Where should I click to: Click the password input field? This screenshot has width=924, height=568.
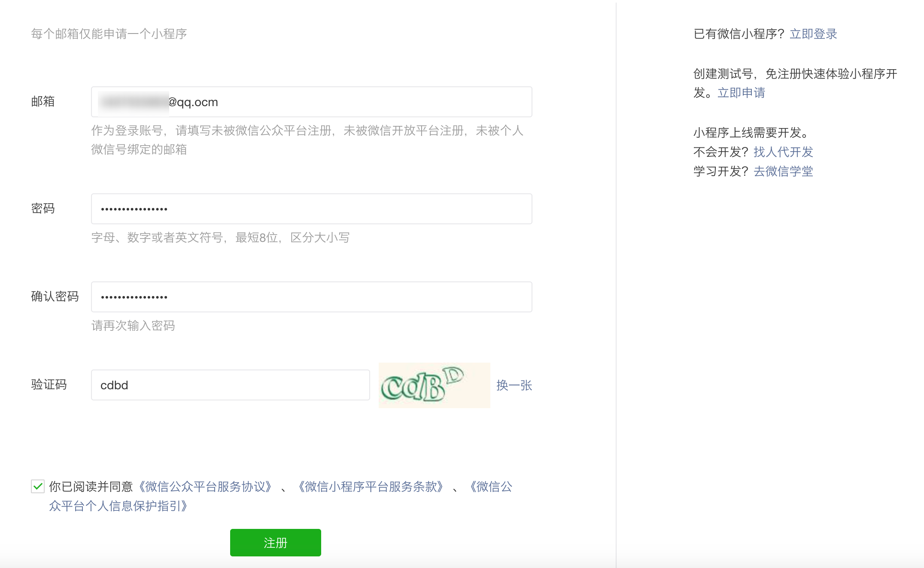311,209
